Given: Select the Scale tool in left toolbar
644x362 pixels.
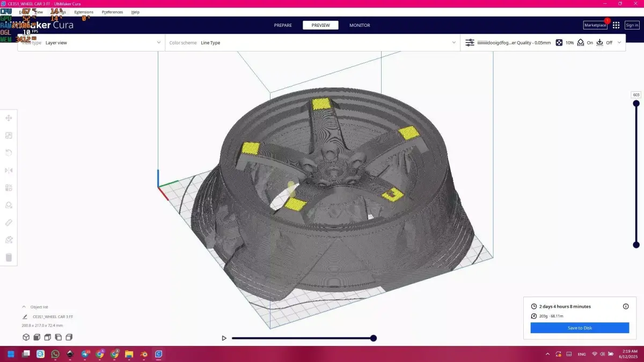Looking at the screenshot, I should pos(9,136).
